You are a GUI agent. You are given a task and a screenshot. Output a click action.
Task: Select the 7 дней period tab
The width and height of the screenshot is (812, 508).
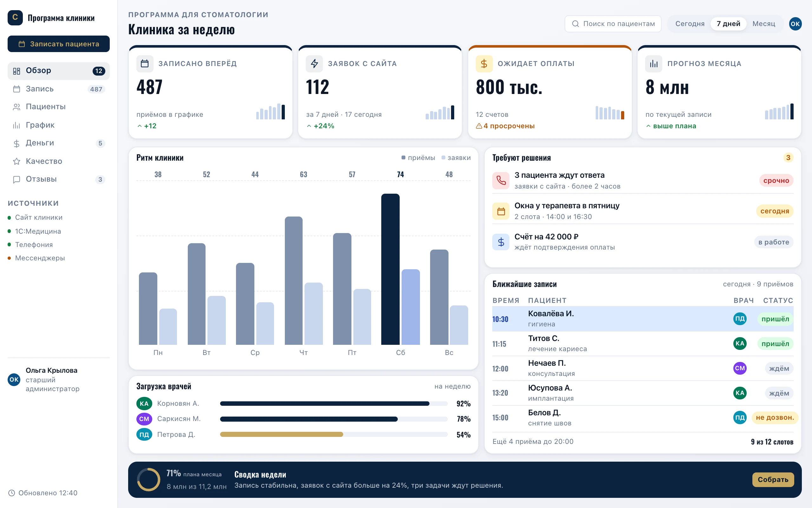click(x=729, y=24)
